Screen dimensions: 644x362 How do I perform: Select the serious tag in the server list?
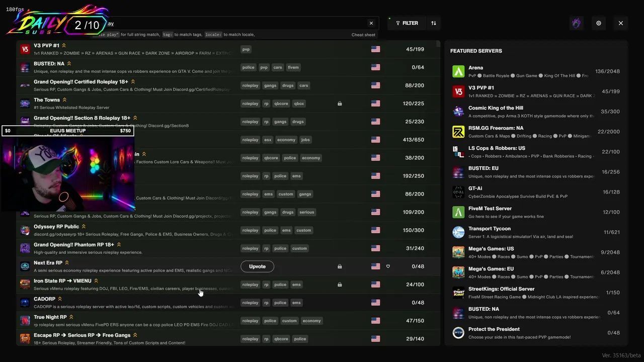click(x=307, y=212)
